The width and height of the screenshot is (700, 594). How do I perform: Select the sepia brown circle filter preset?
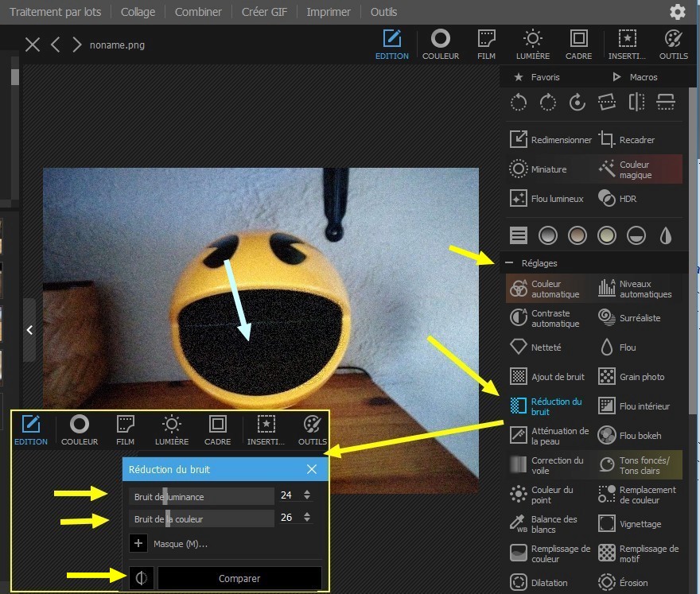coord(577,235)
